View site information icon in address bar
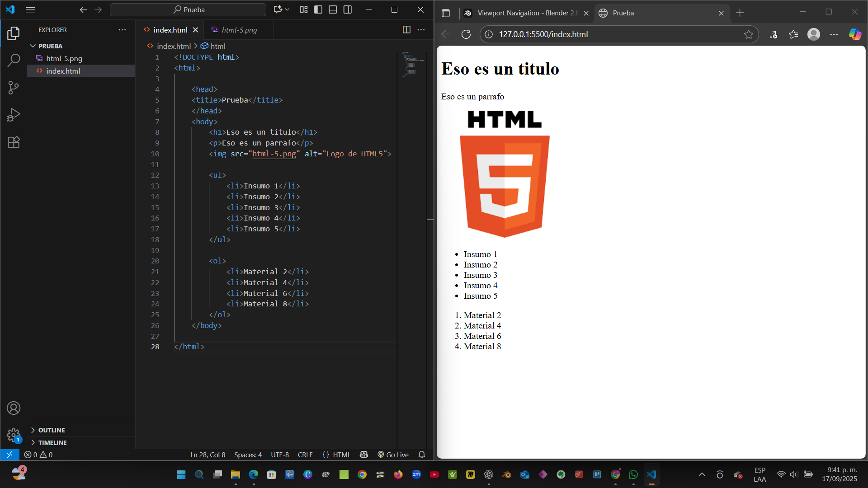 tap(489, 34)
